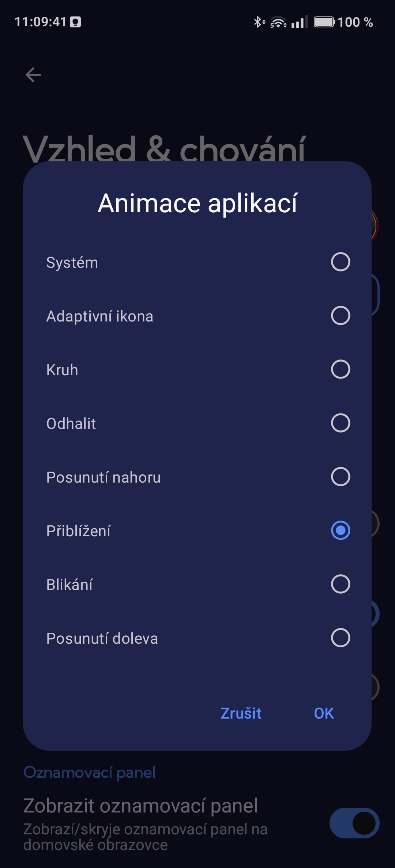Screen dimensions: 395x868
Task: Select the Systém radio button
Action: (x=341, y=262)
